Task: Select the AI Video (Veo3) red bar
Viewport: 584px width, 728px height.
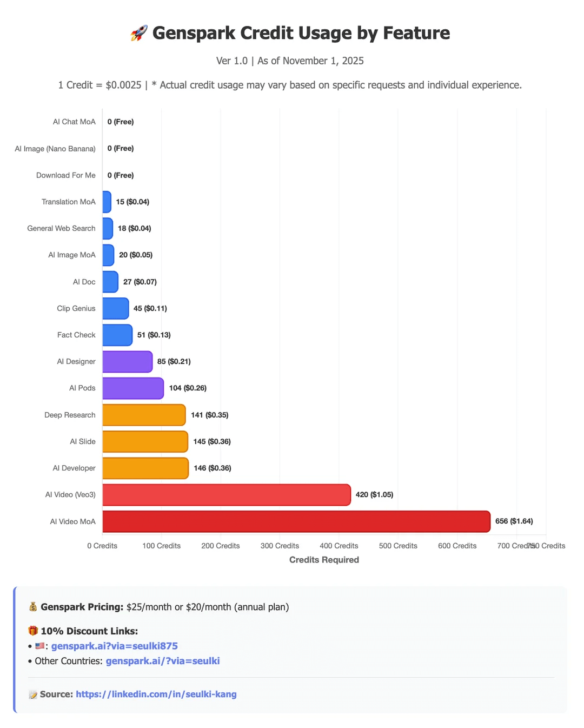Action: 226,495
